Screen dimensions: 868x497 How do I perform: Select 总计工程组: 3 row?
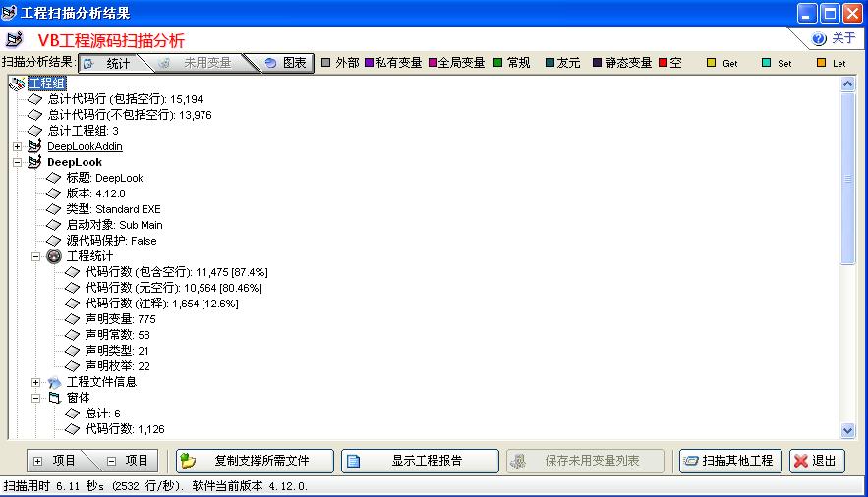click(x=83, y=131)
